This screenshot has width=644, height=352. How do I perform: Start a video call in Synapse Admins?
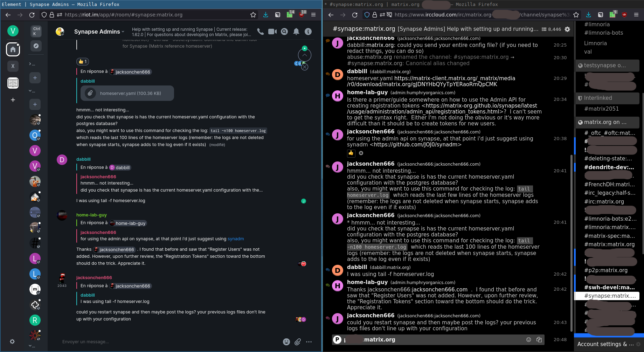click(272, 32)
